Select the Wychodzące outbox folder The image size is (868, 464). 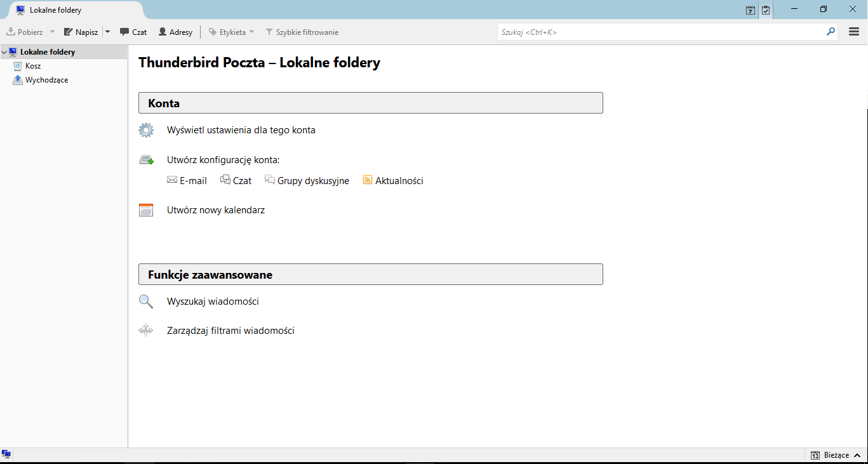[46, 80]
